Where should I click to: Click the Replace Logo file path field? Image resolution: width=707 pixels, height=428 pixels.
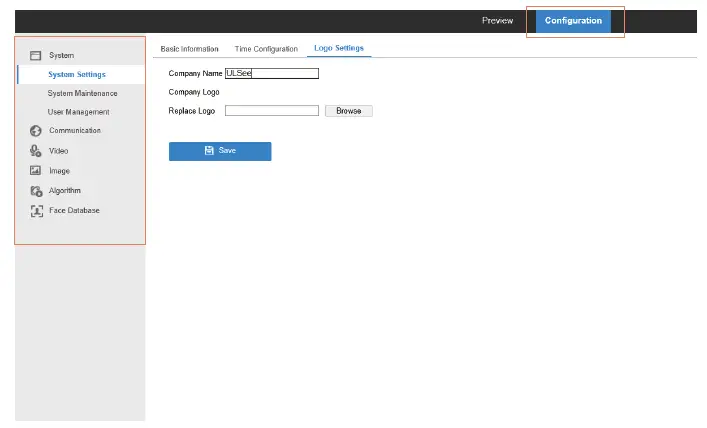pos(272,110)
